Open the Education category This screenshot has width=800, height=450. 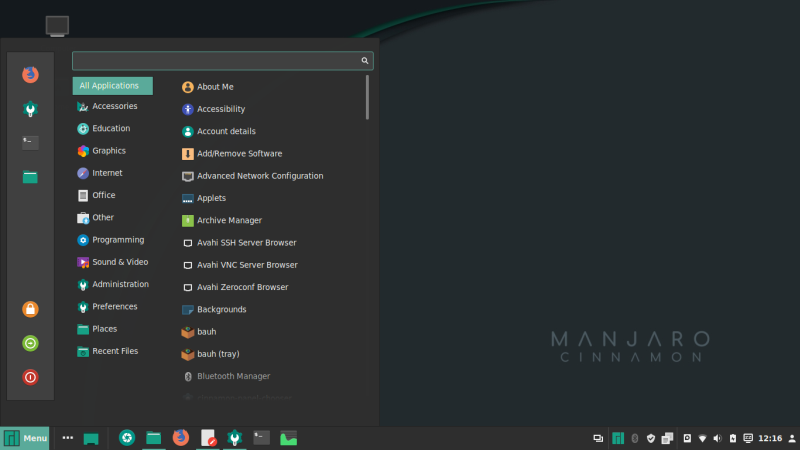[x=112, y=129]
